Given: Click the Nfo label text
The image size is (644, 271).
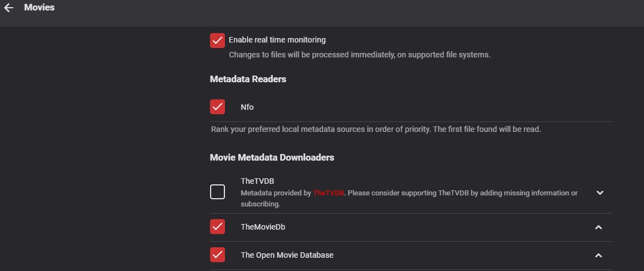Looking at the screenshot, I should point(247,107).
